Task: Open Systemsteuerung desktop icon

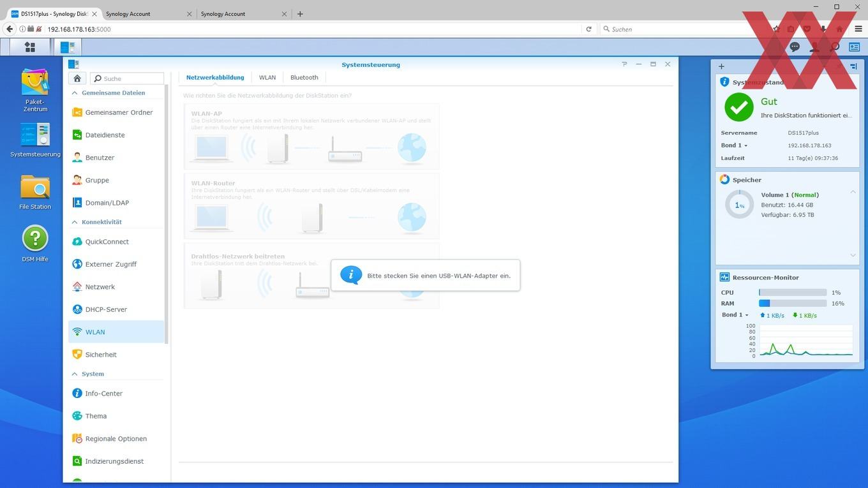Action: pyautogui.click(x=35, y=140)
